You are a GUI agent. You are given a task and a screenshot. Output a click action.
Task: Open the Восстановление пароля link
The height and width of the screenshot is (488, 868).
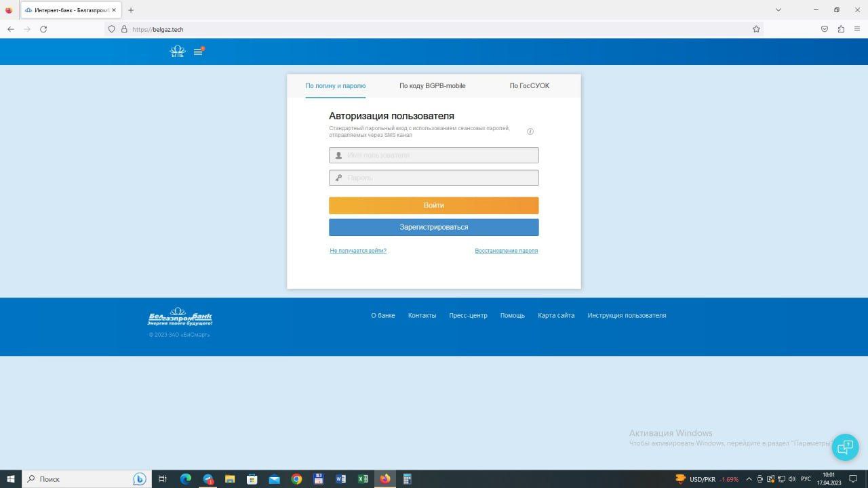[506, 251]
